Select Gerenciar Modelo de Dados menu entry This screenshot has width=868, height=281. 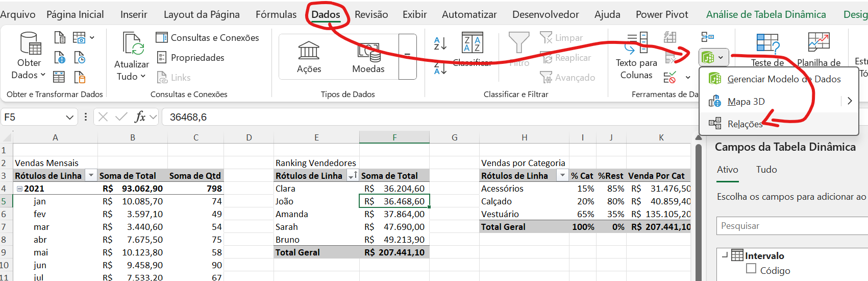point(779,79)
